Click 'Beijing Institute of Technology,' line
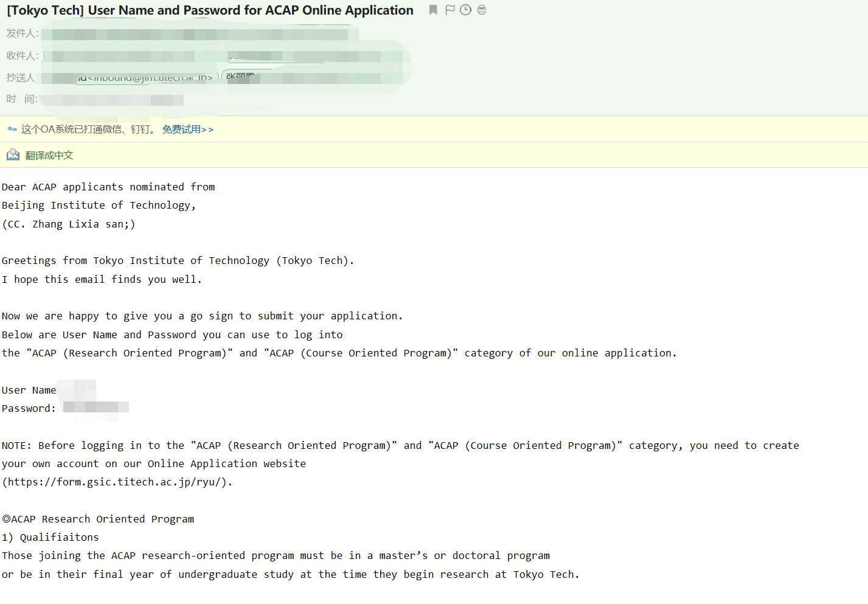The image size is (868, 604). (99, 206)
